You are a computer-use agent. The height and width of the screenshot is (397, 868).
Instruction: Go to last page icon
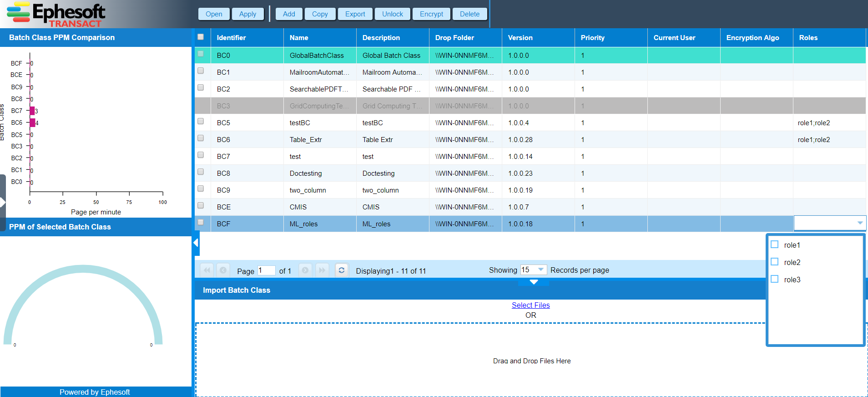322,270
